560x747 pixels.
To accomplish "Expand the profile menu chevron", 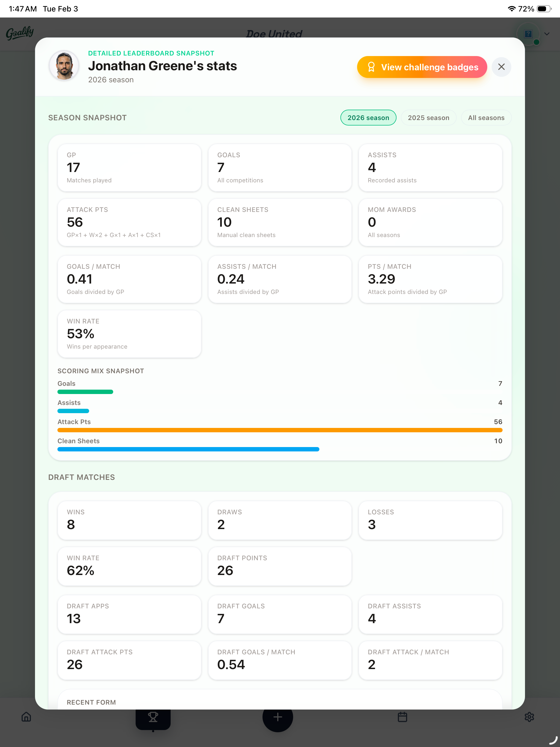I will click(547, 34).
